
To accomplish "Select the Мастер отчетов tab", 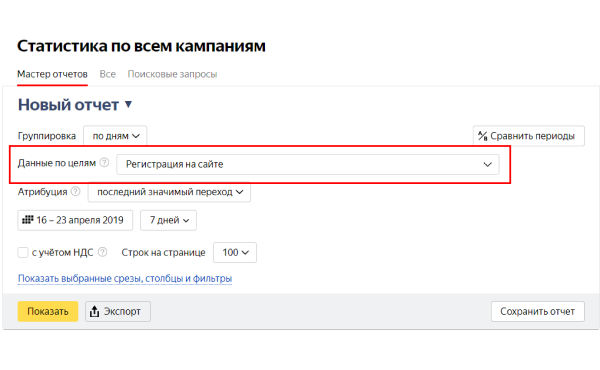I will click(x=52, y=74).
